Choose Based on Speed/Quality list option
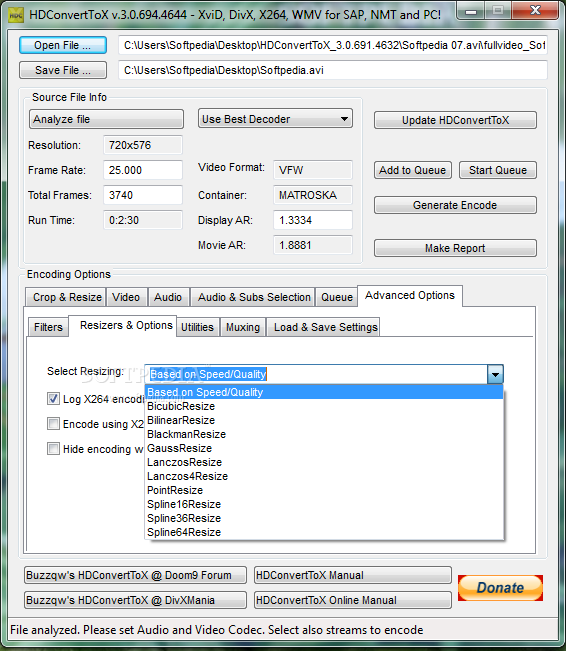 (324, 392)
